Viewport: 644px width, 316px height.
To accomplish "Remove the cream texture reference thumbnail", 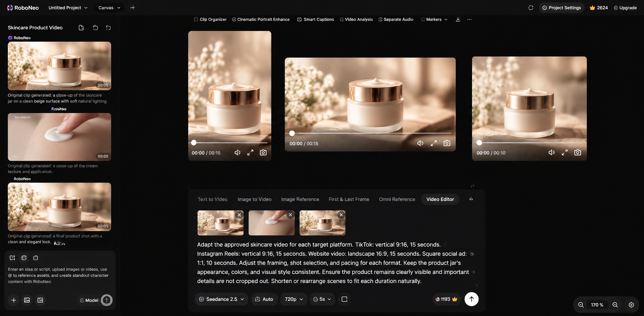I will [290, 215].
